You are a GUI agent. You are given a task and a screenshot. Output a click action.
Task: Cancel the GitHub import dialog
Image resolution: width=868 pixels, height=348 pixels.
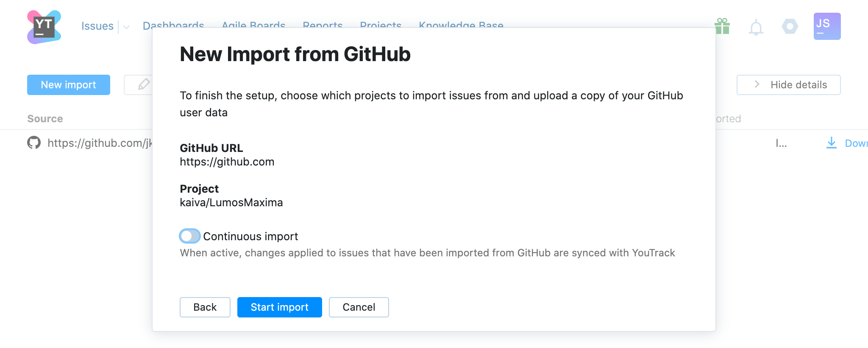[x=359, y=307]
